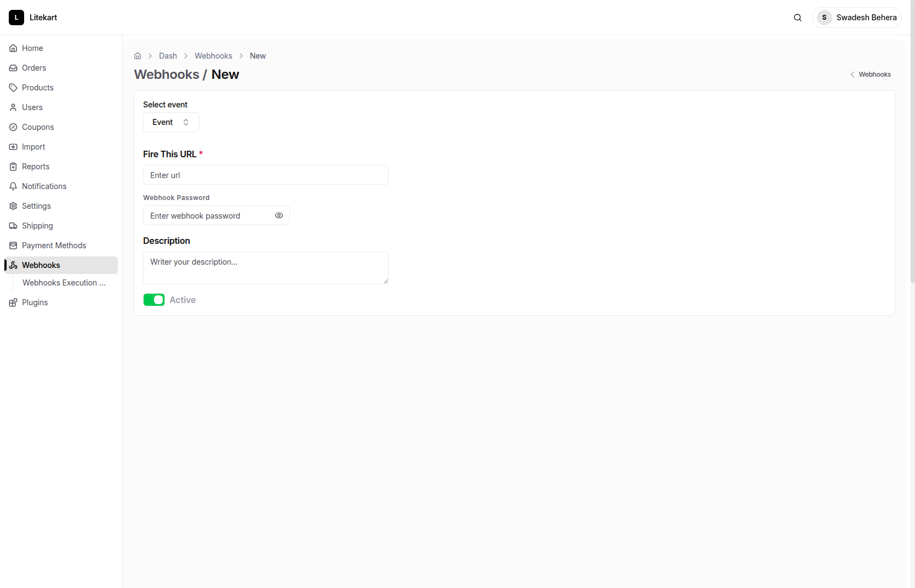Image resolution: width=915 pixels, height=588 pixels.
Task: Toggle the Active switch off
Action: pyautogui.click(x=154, y=300)
